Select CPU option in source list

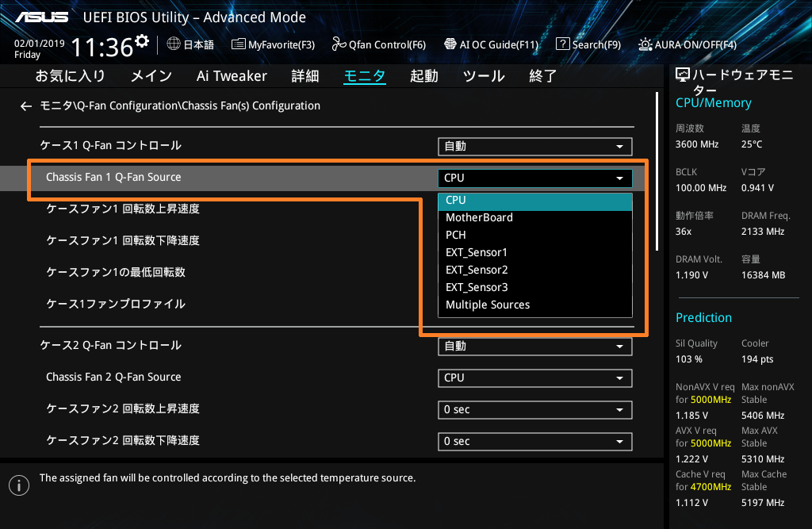535,201
